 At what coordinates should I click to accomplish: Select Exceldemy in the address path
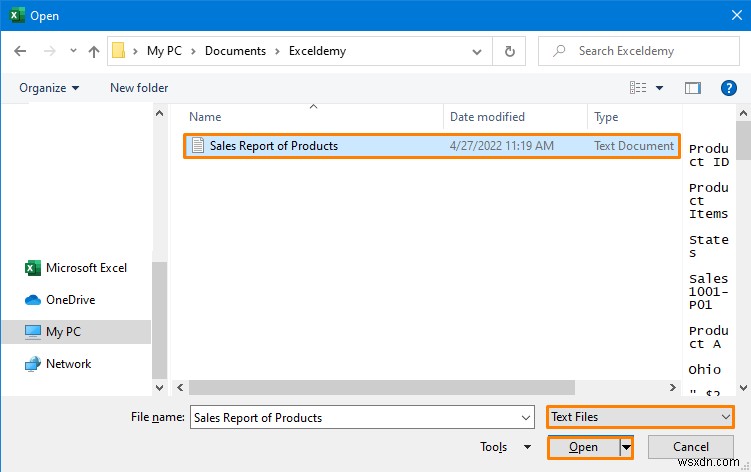click(x=317, y=51)
